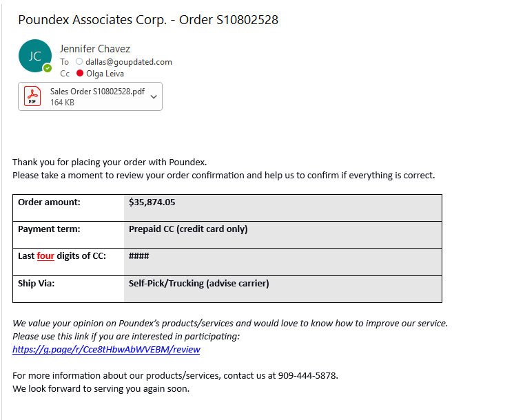Screen dimensions: 514x420
Task: Expand the Sales Order attachment dropdown arrow
Action: 153,97
